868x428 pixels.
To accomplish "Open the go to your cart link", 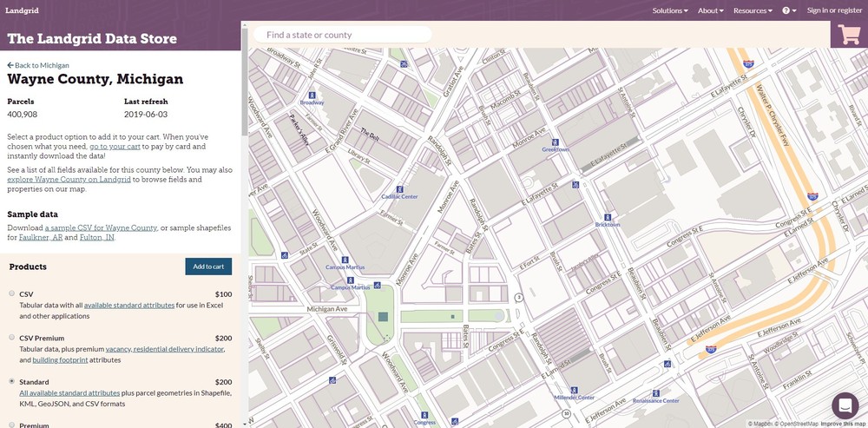I will pyautogui.click(x=115, y=147).
